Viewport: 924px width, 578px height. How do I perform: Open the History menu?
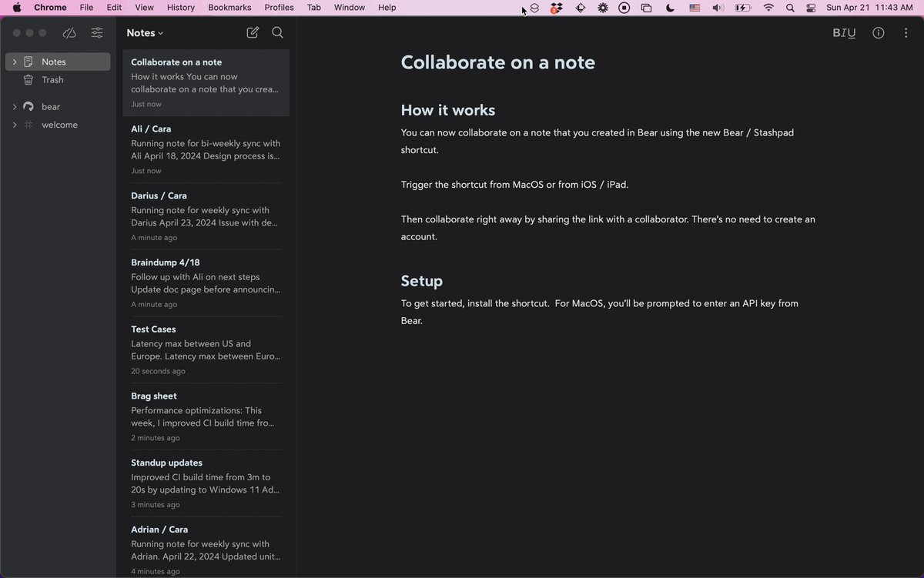181,8
